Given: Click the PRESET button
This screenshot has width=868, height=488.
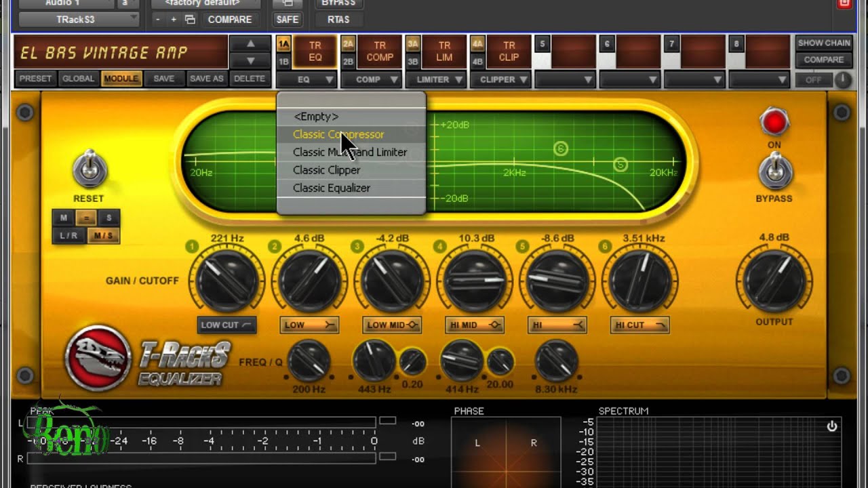Looking at the screenshot, I should [35, 79].
